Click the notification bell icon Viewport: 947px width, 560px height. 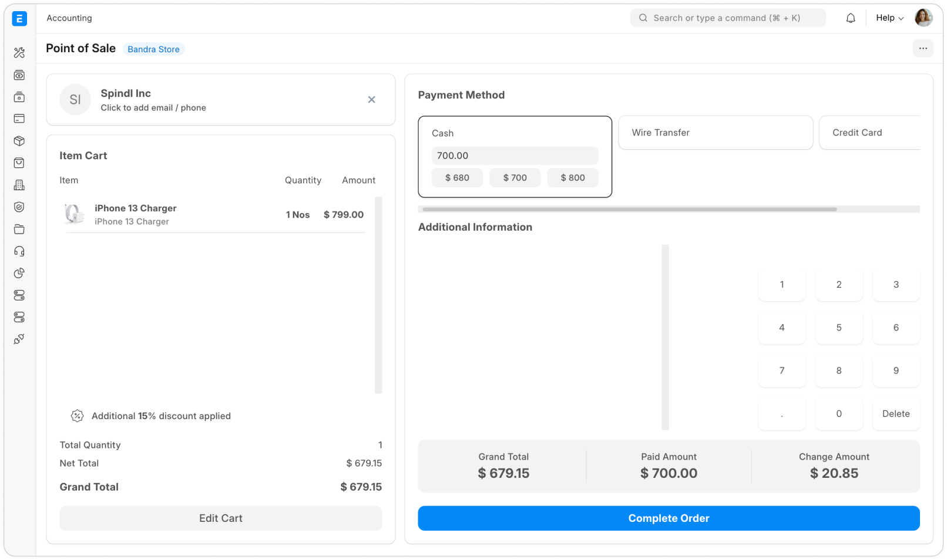tap(850, 18)
